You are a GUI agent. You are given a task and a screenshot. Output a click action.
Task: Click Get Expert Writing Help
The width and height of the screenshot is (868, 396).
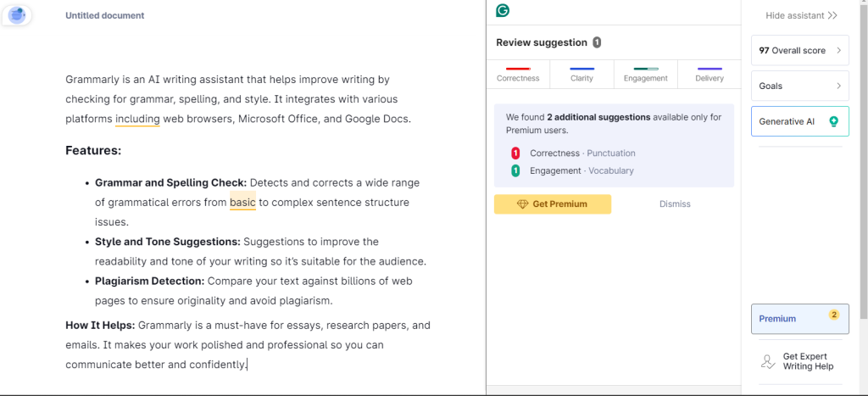point(800,362)
